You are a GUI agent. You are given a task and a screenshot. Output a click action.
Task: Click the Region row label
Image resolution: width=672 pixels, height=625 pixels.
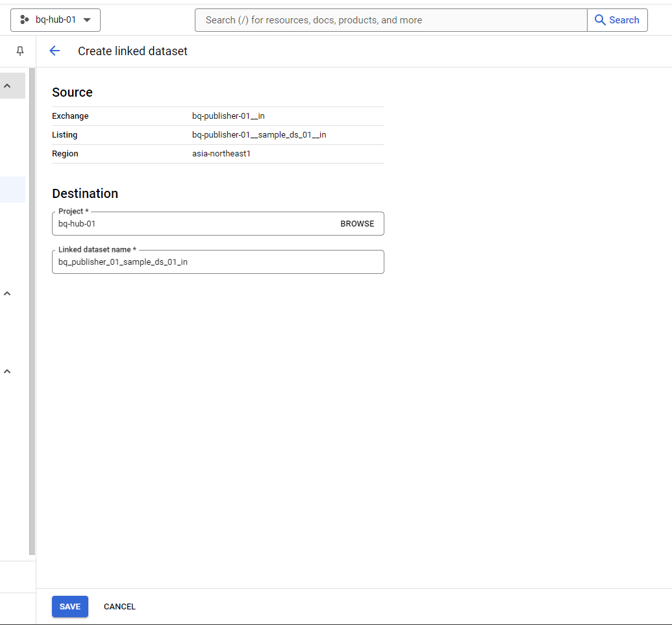click(65, 154)
